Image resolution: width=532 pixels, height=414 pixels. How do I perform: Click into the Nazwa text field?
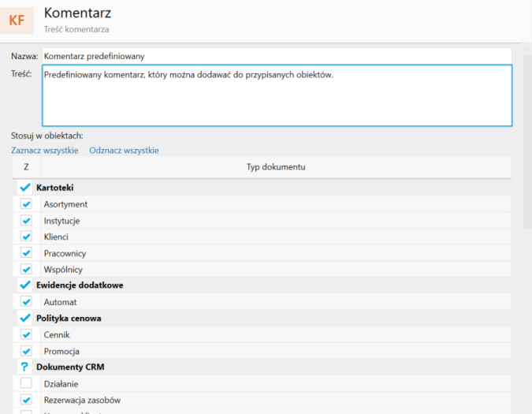click(276, 56)
